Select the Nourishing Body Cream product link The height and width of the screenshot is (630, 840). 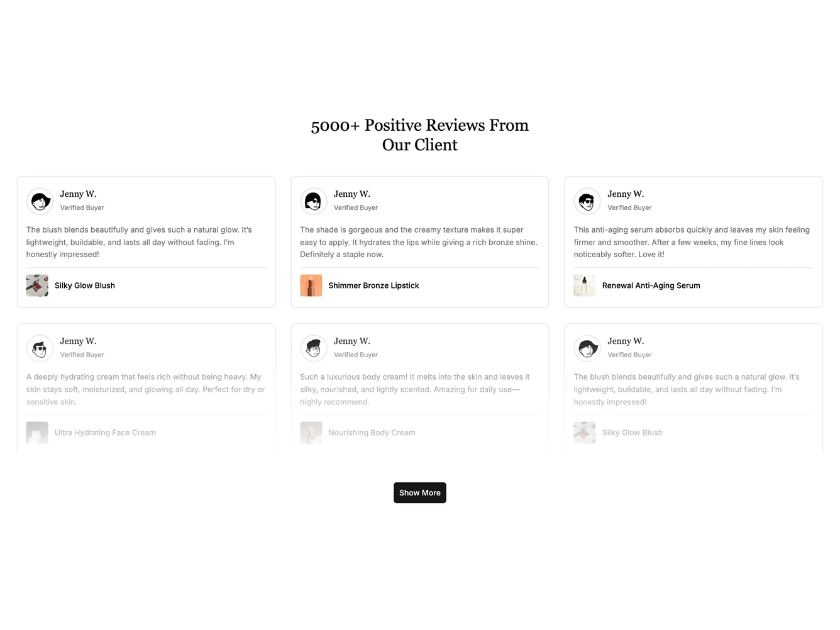coord(372,433)
